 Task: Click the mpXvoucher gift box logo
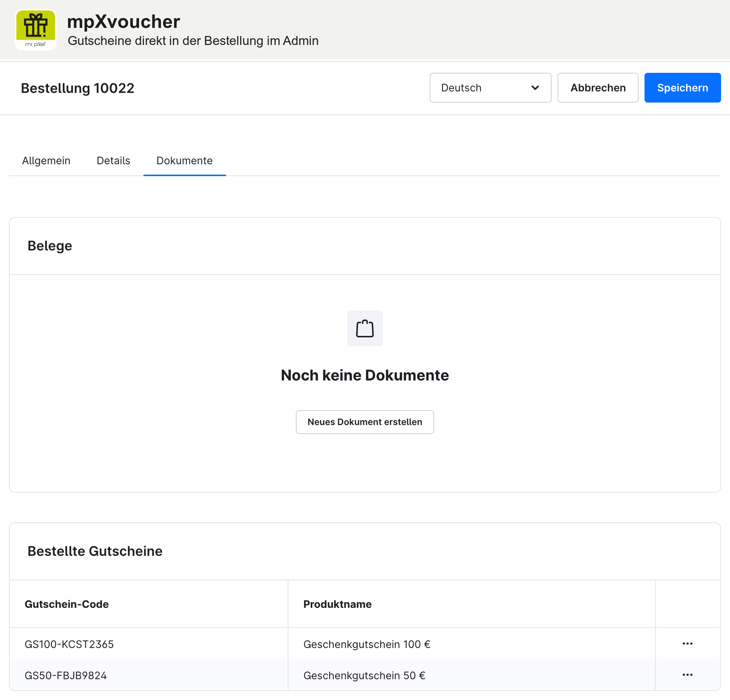[x=36, y=30]
